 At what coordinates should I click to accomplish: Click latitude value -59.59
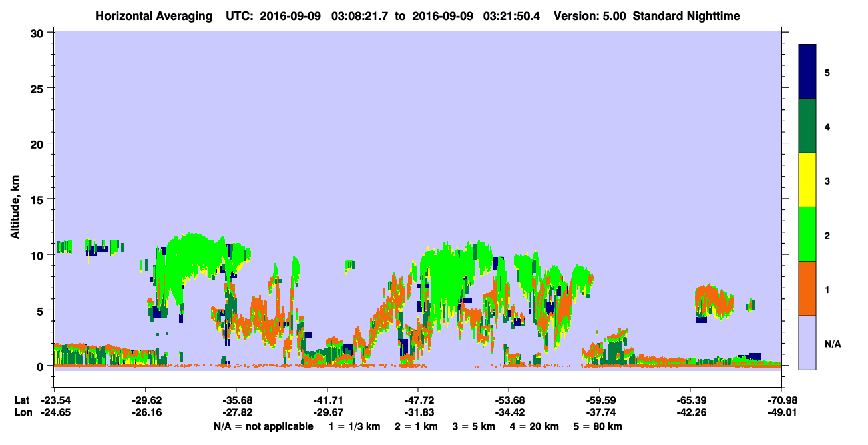[600, 400]
